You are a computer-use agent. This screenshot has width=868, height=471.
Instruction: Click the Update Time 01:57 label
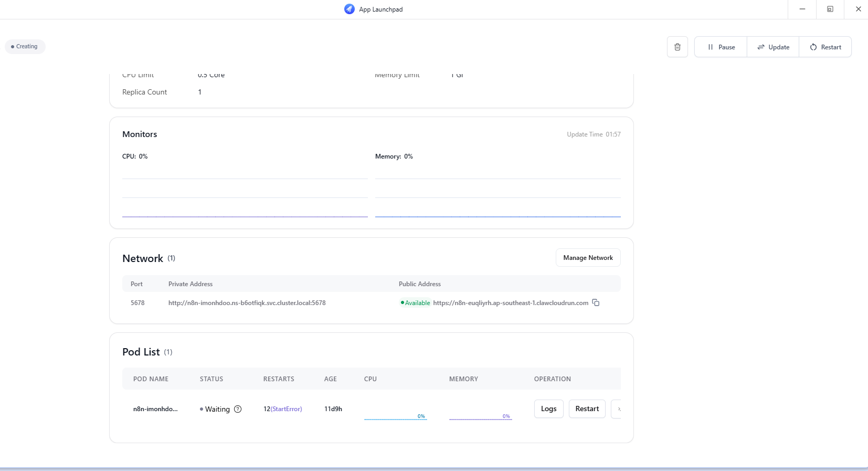click(594, 134)
